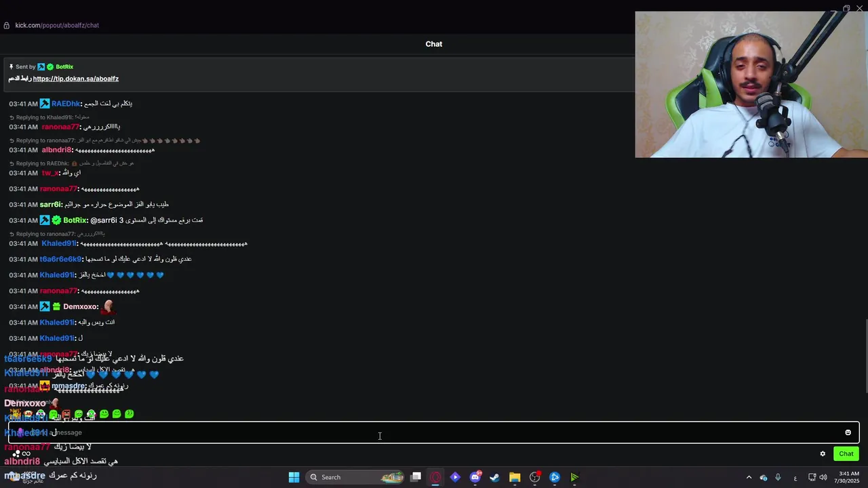The width and height of the screenshot is (868, 488).
Task: Switch to Opera GX browser on taskbar
Action: click(x=435, y=477)
